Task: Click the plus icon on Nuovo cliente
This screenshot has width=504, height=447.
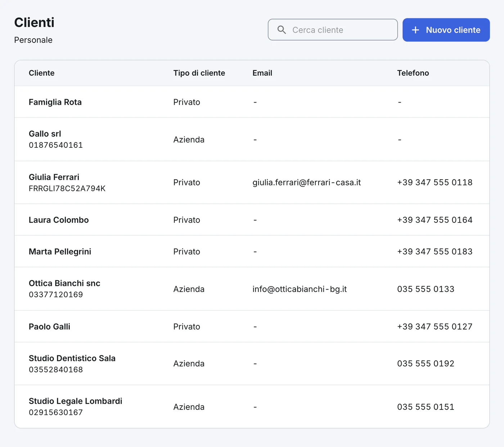Action: tap(415, 30)
